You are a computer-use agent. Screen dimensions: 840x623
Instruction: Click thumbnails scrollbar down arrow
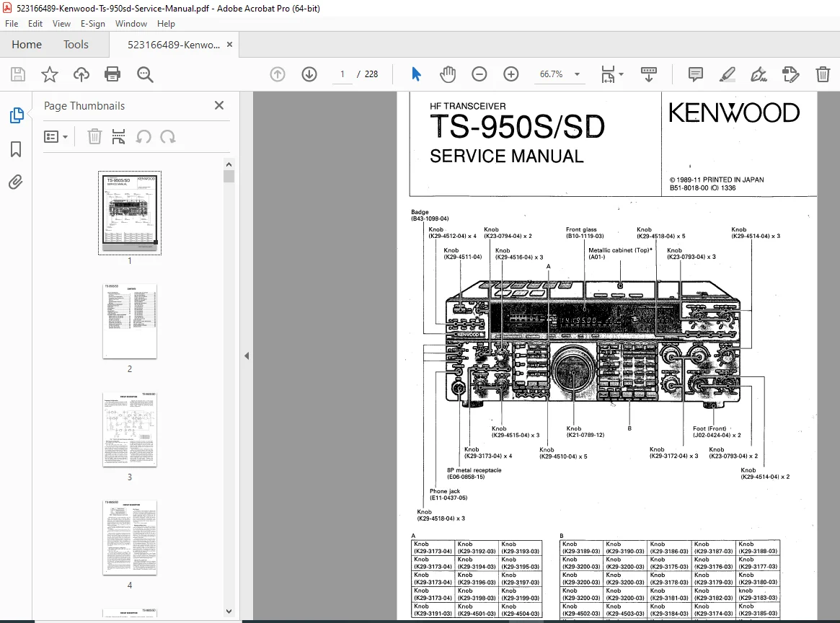click(229, 611)
